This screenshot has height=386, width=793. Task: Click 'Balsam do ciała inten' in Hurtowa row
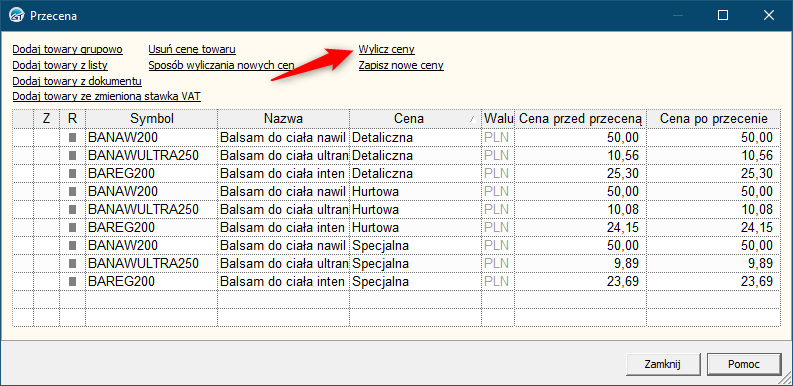coord(284,228)
